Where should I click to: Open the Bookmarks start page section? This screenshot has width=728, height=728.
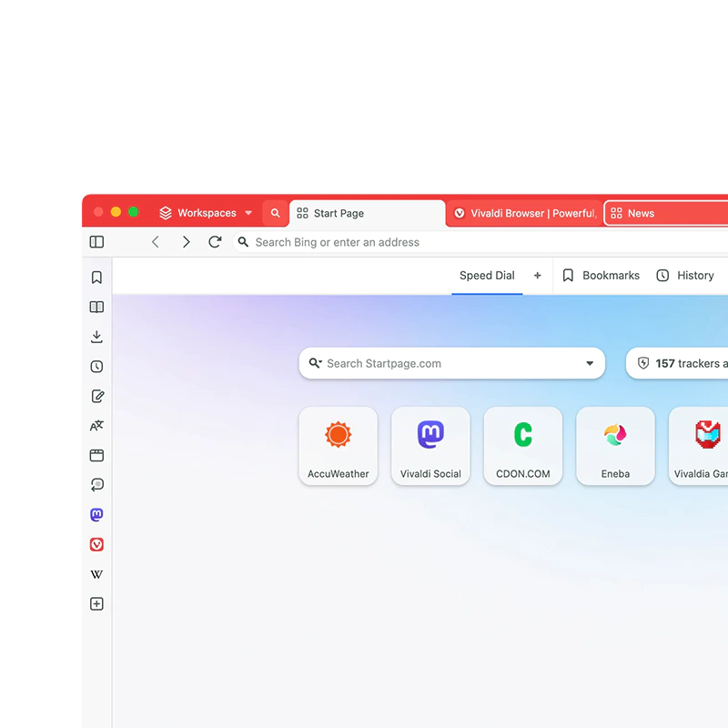coord(601,276)
